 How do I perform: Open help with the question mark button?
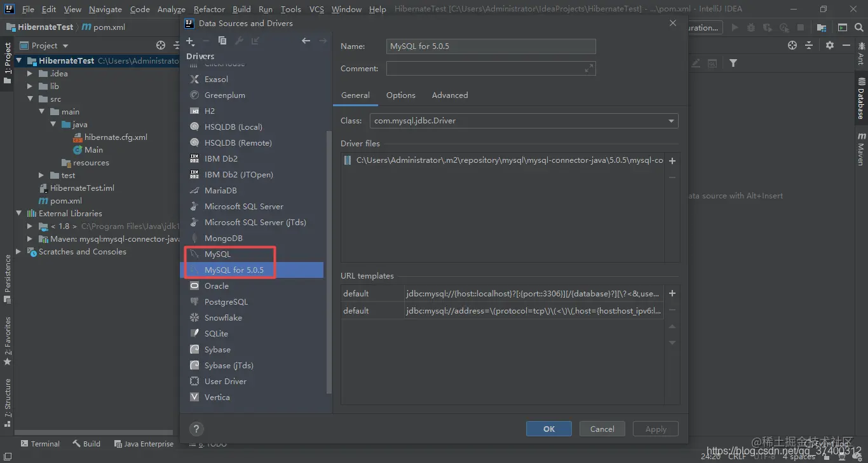point(196,429)
